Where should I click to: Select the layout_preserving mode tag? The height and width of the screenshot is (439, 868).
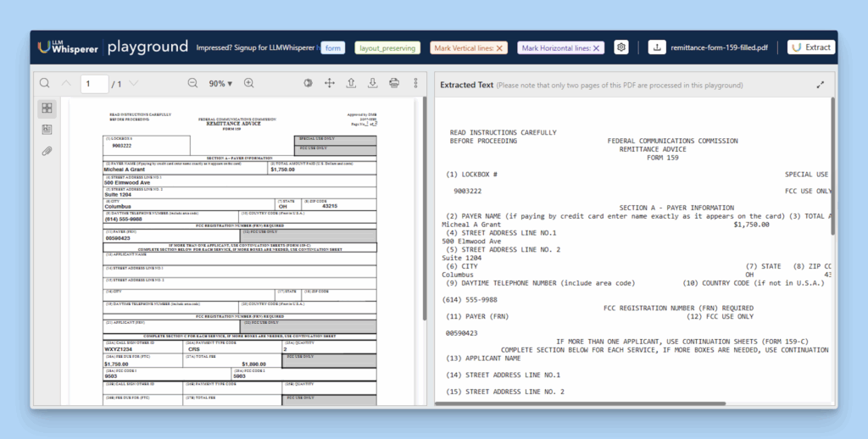tap(387, 48)
